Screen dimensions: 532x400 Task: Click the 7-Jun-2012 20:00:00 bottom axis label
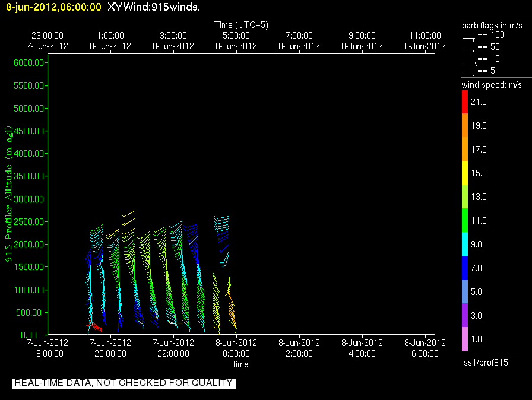[x=110, y=348]
